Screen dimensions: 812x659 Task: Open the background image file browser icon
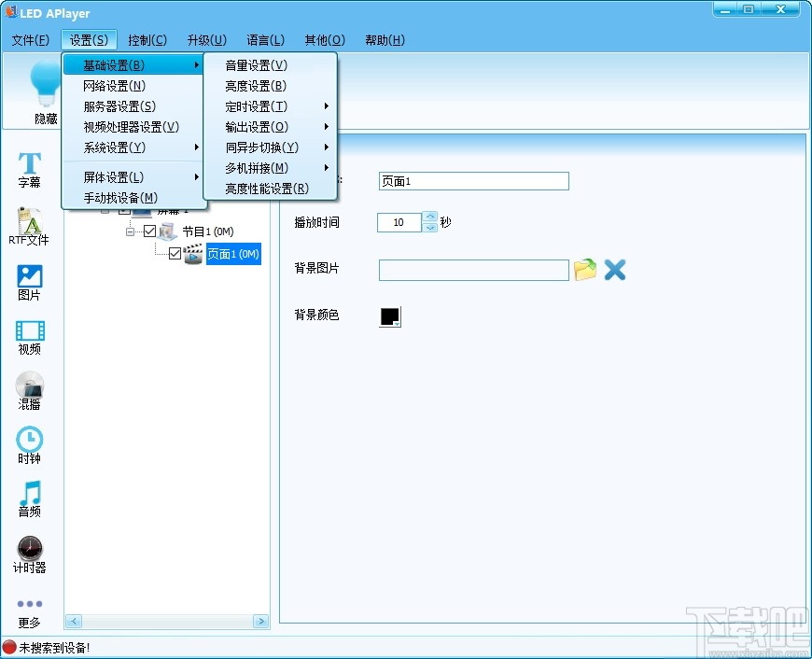(585, 270)
